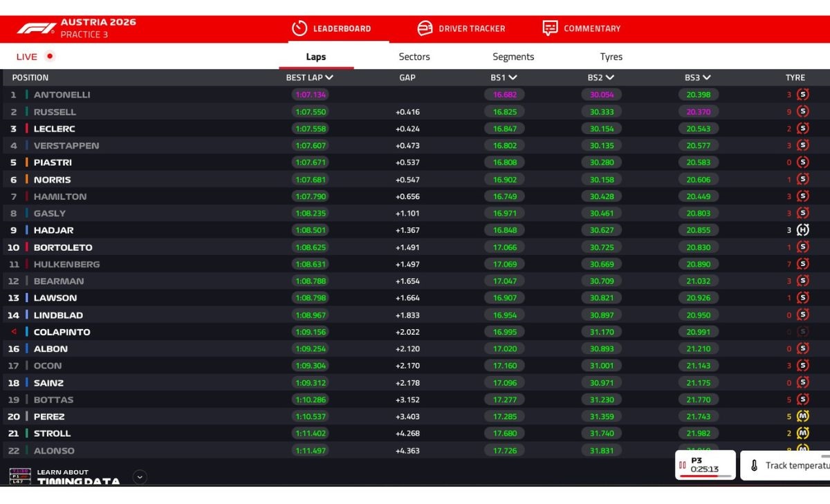Click the soft tyre icon for Russell
Screen dimensions: 830x504
[x=802, y=111]
